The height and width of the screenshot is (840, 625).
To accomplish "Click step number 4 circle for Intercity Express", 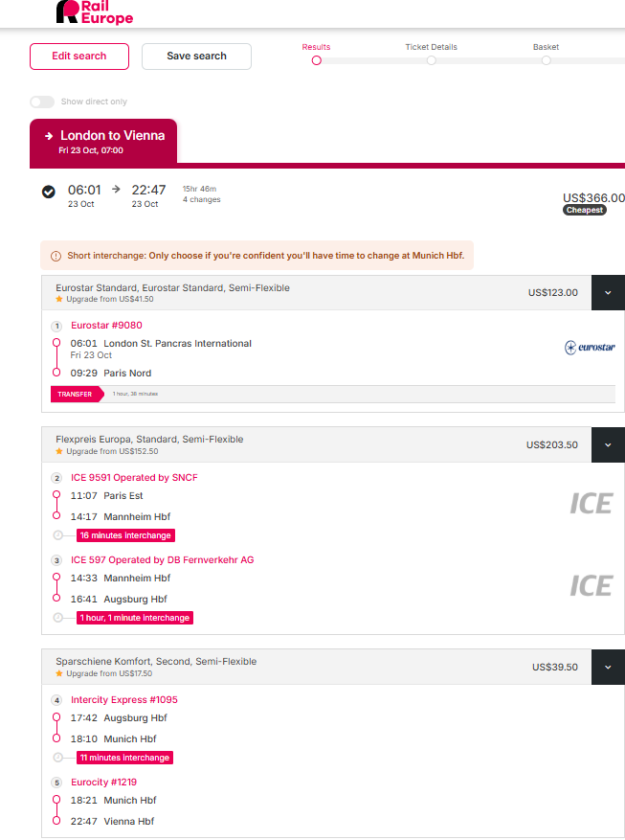I will coord(56,700).
